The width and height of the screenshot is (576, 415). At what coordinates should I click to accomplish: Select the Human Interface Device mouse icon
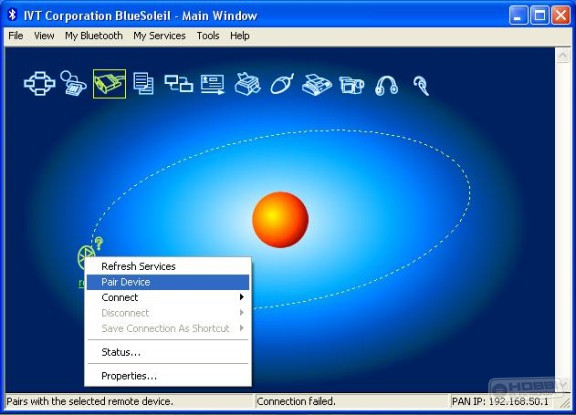click(282, 84)
